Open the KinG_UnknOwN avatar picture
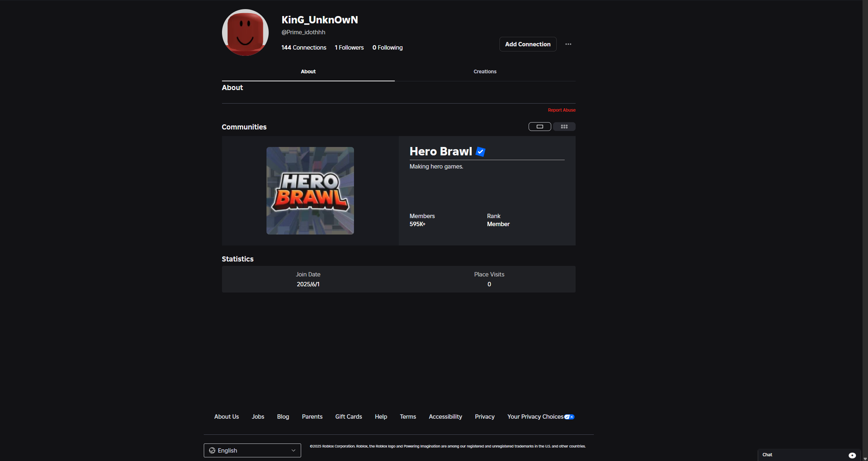 245,32
